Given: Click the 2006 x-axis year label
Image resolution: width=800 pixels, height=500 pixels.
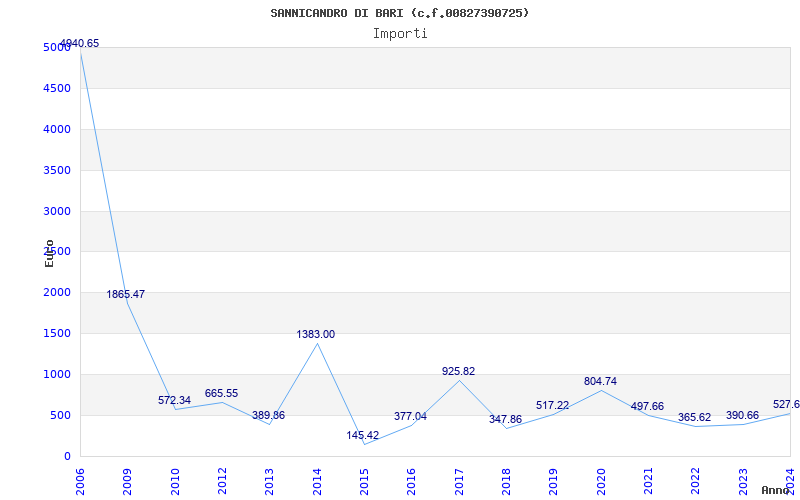Looking at the screenshot, I should click(x=80, y=482).
